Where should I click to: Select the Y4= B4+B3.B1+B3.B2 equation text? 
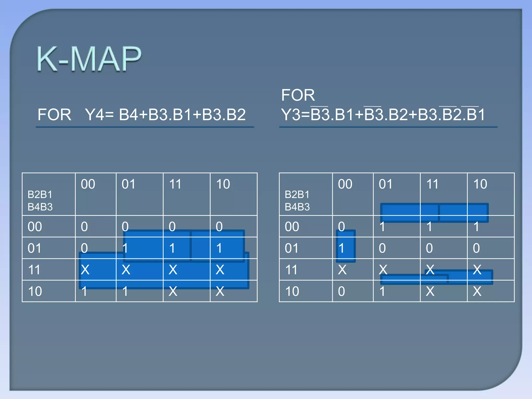[x=165, y=115]
